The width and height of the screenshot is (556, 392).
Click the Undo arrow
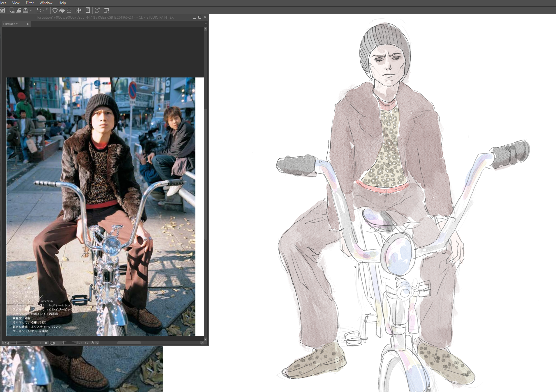[38, 10]
